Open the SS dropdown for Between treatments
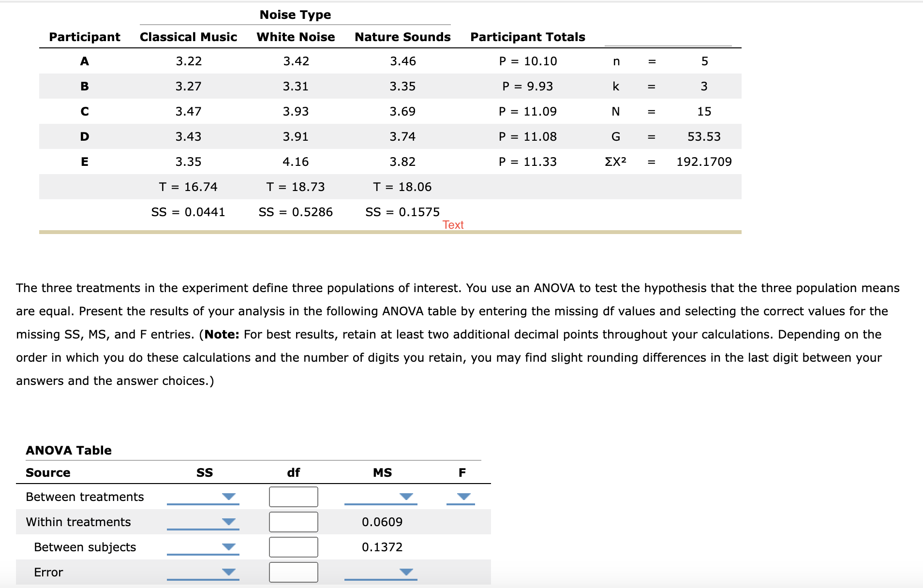The height and width of the screenshot is (588, 923). (229, 497)
